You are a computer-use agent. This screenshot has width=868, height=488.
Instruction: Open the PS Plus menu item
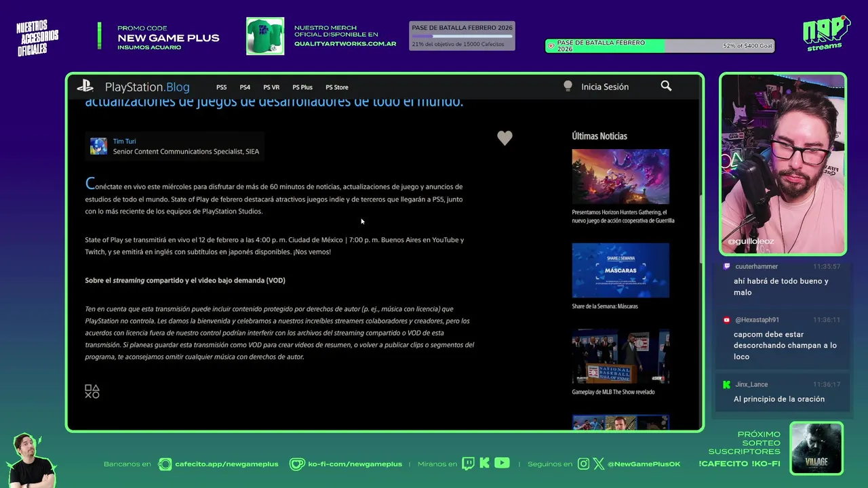click(302, 87)
